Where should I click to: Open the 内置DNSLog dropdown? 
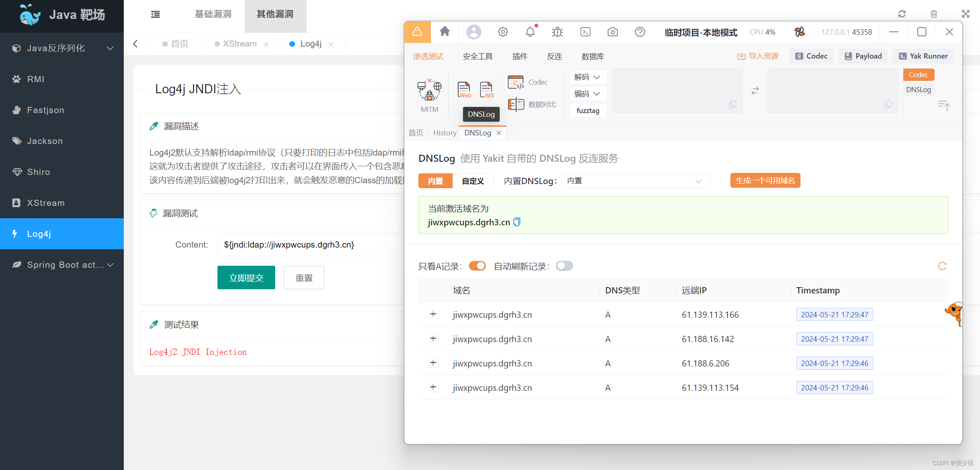[635, 181]
